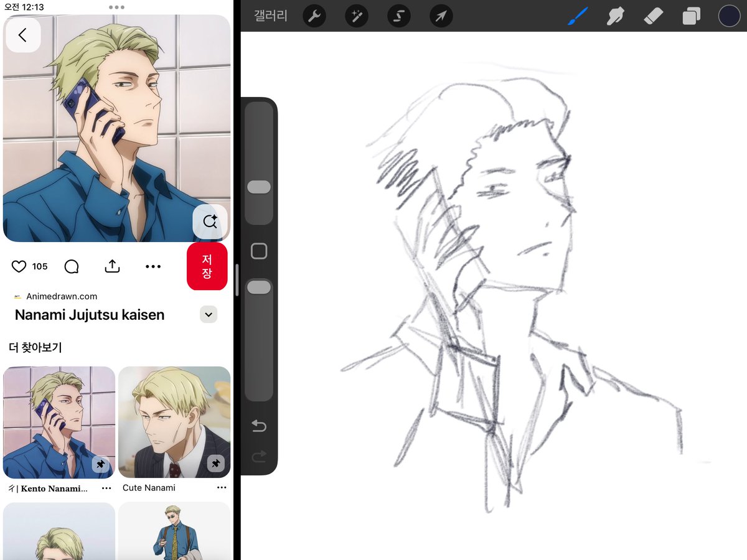Open Animedrawn.com source link
The height and width of the screenshot is (560, 747).
(x=62, y=296)
